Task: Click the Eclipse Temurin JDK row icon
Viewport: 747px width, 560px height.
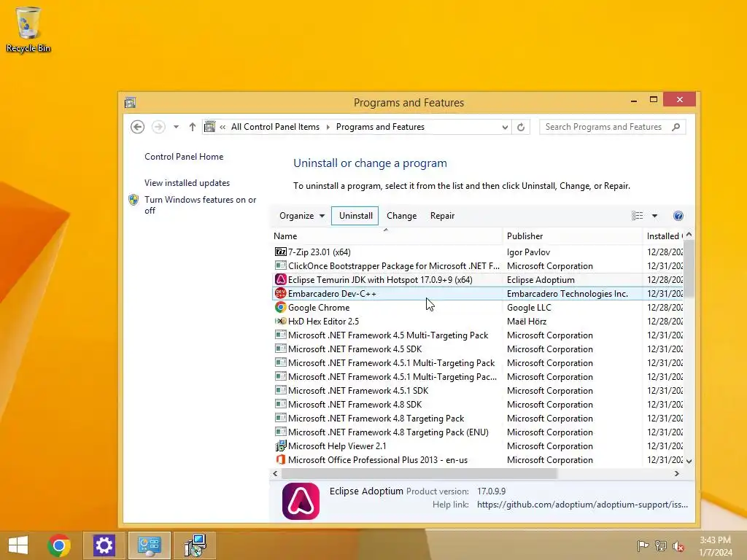Action: [x=281, y=279]
